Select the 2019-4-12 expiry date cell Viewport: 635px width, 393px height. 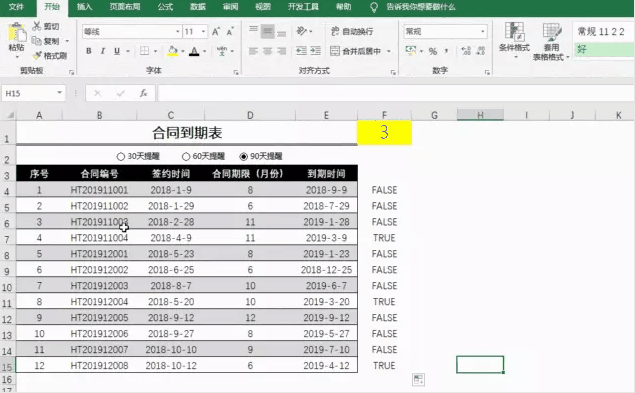pos(326,366)
